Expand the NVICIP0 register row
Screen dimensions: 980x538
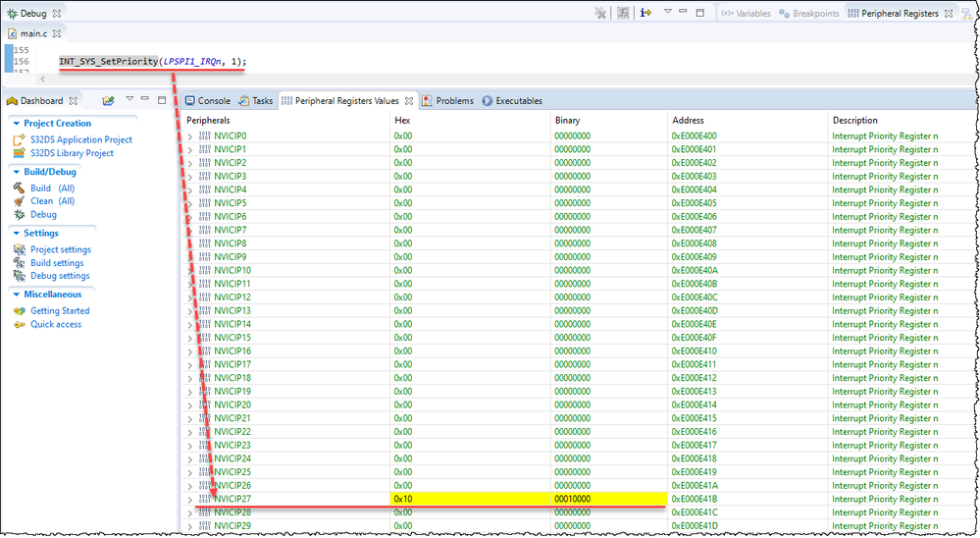[190, 136]
